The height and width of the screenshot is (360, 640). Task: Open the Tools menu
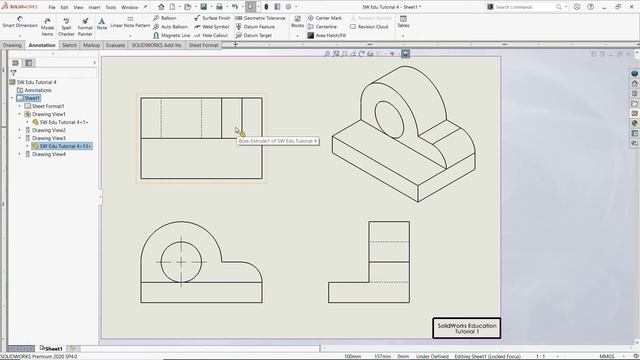(x=111, y=7)
